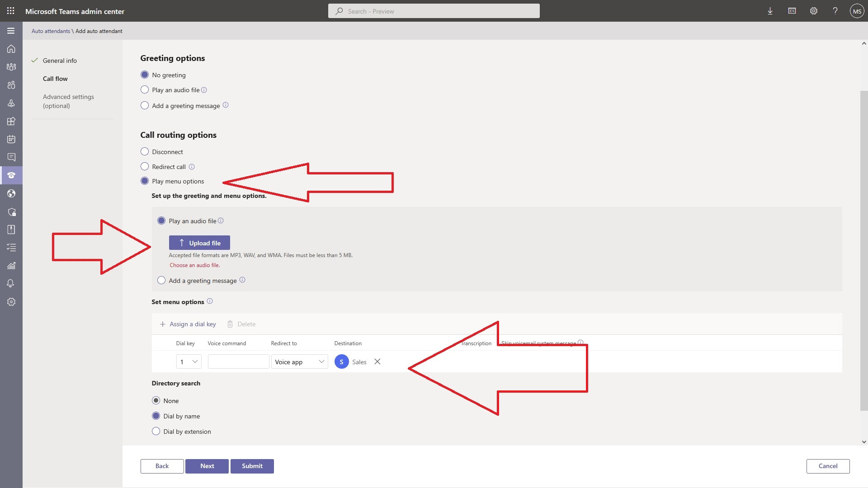Select the Voice phone icon in sidebar

tap(11, 175)
